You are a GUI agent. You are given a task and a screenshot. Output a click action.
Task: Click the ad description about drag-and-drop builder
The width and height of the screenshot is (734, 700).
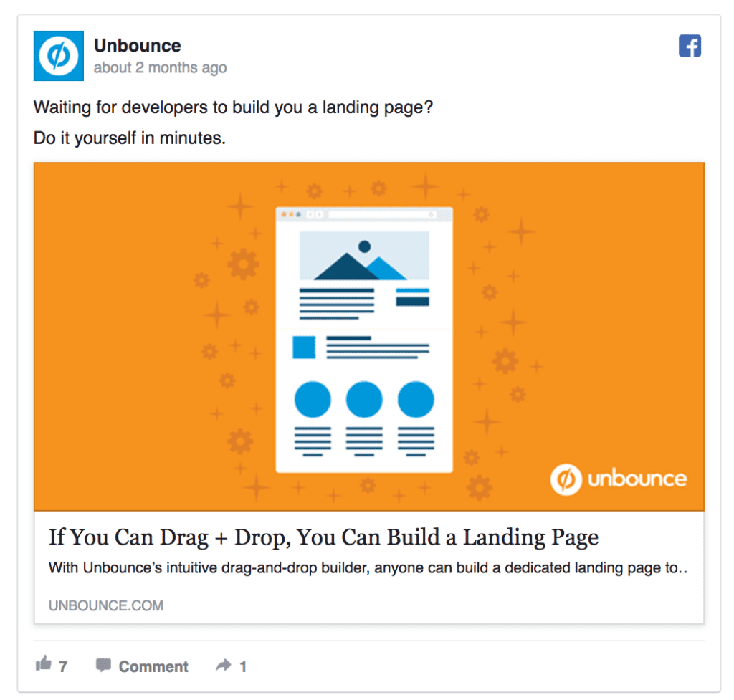368,567
